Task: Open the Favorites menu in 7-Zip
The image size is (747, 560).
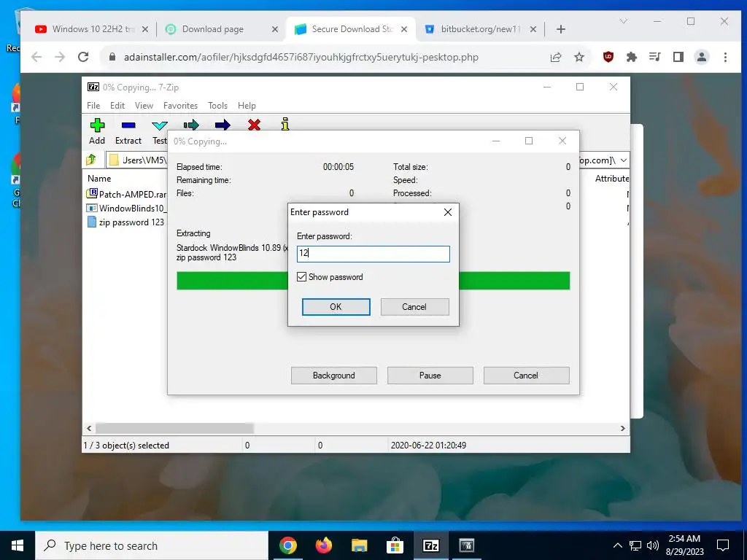Action: click(x=180, y=105)
